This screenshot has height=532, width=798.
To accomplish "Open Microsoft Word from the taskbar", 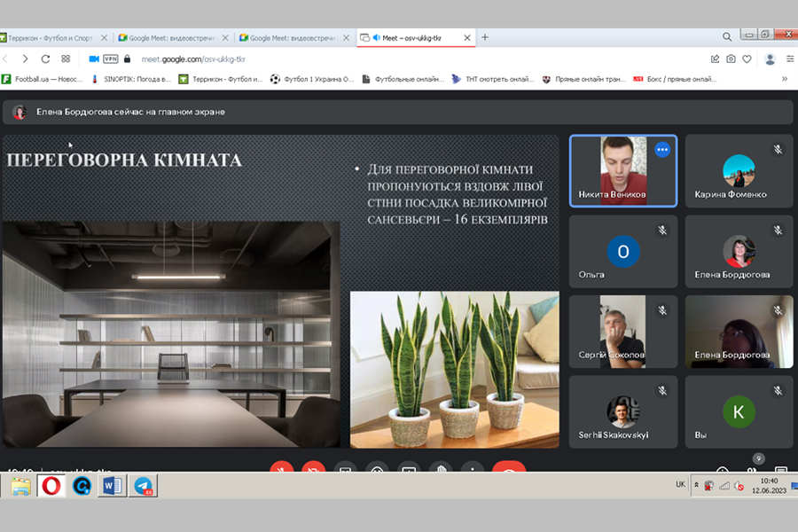I will point(113,486).
